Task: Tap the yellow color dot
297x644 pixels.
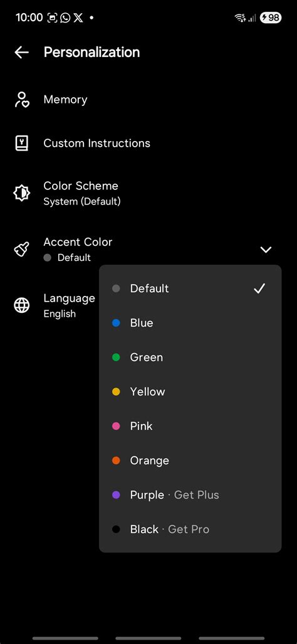Action: coord(116,392)
